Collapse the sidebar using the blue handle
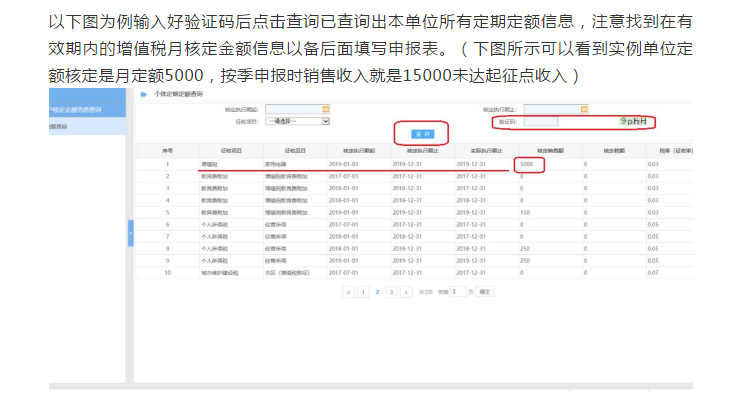 pyautogui.click(x=131, y=233)
